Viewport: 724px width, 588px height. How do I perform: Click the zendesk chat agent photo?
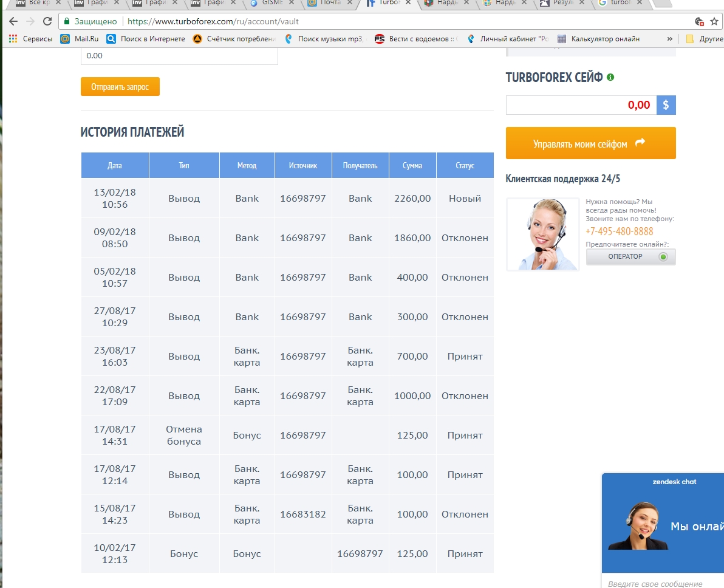point(638,525)
